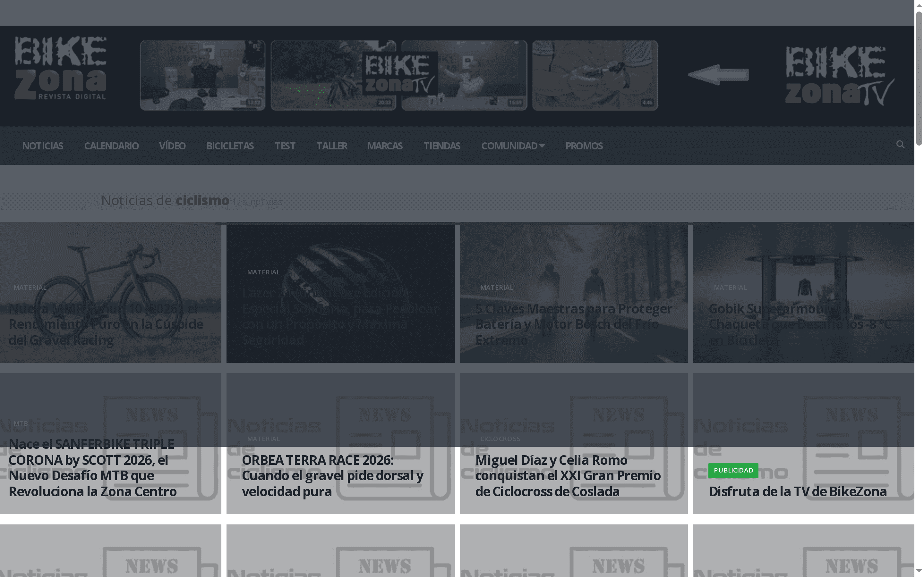Click the green PUBLICIDAD badge
This screenshot has height=577, width=924.
coord(733,471)
